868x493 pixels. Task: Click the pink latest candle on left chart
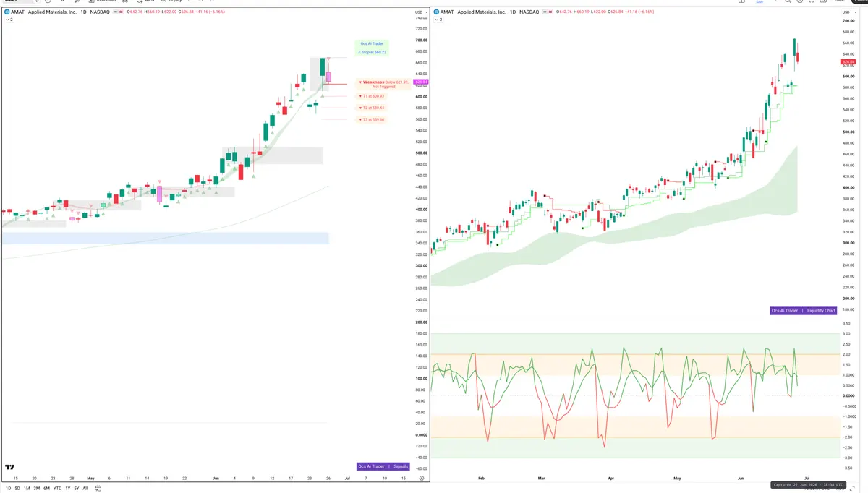click(x=328, y=77)
